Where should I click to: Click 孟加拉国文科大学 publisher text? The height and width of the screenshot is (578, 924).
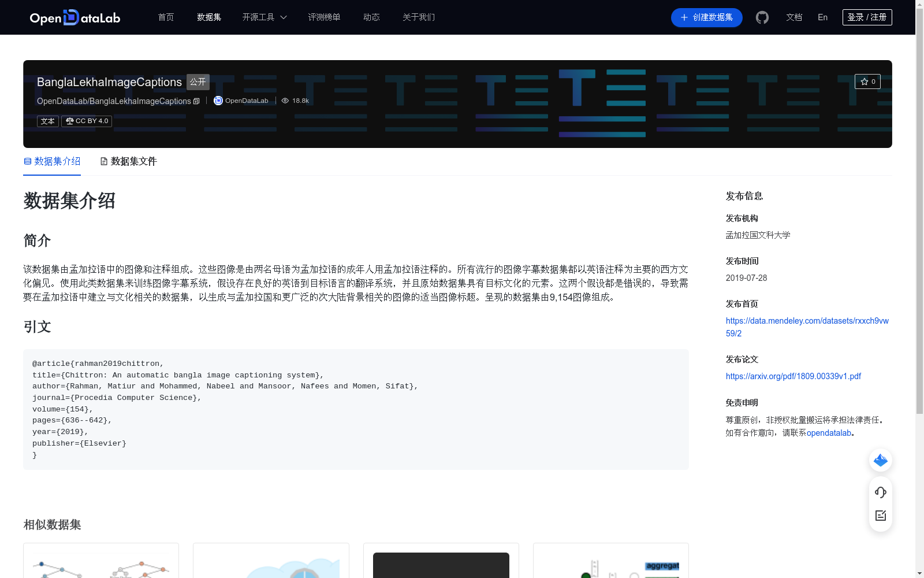click(x=758, y=235)
